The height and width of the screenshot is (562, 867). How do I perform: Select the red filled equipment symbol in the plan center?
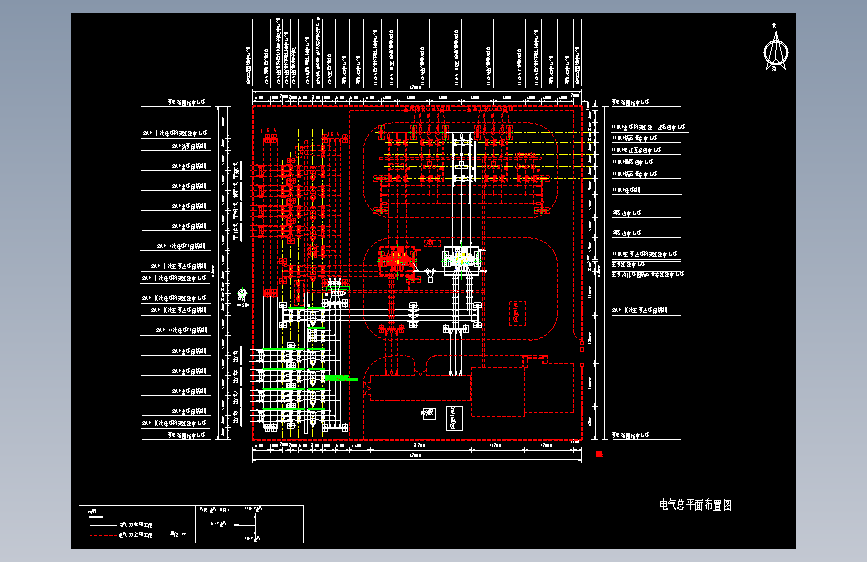pos(397,260)
